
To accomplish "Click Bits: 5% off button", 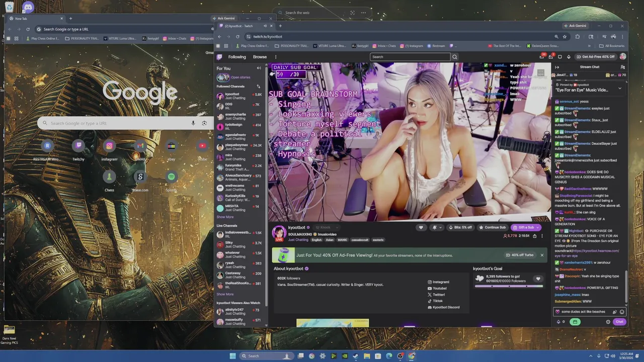I will click(x=460, y=227).
